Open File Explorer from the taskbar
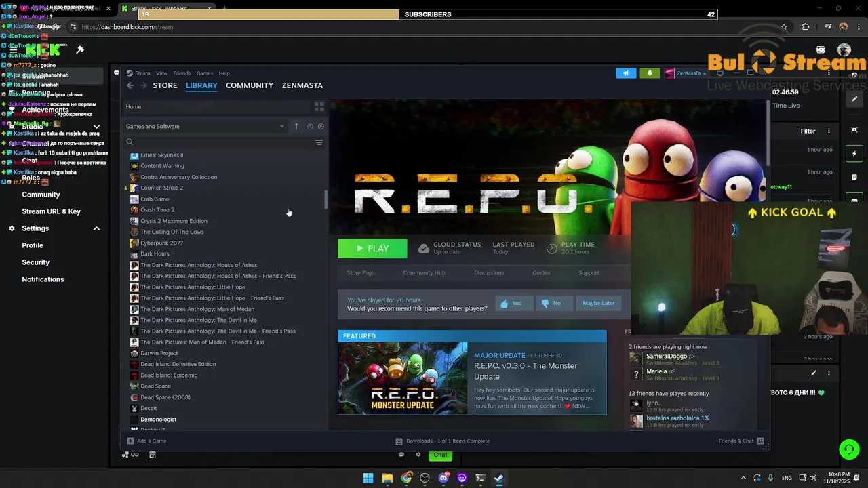This screenshot has width=868, height=488. click(387, 478)
